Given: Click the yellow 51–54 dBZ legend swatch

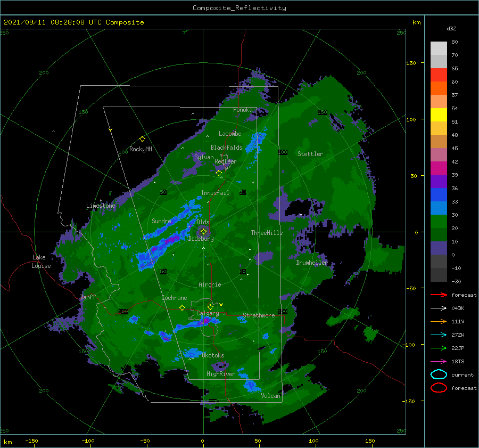Looking at the screenshot, I should (x=439, y=115).
